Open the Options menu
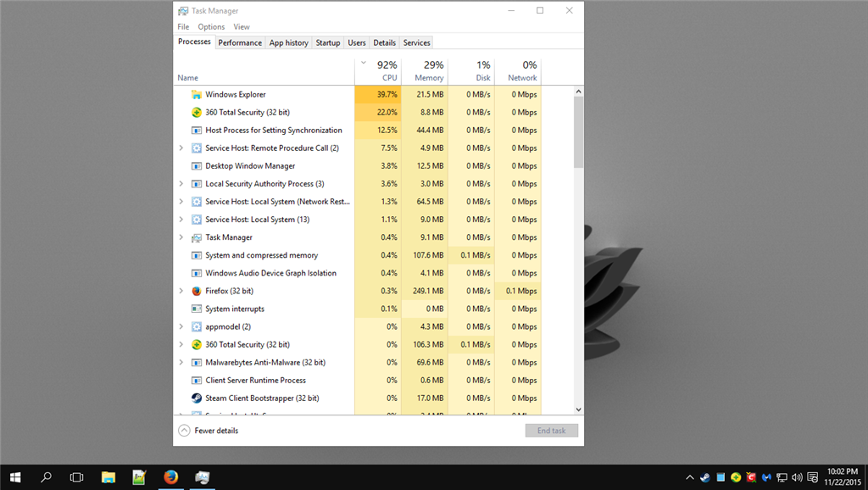The image size is (868, 490). pyautogui.click(x=211, y=26)
